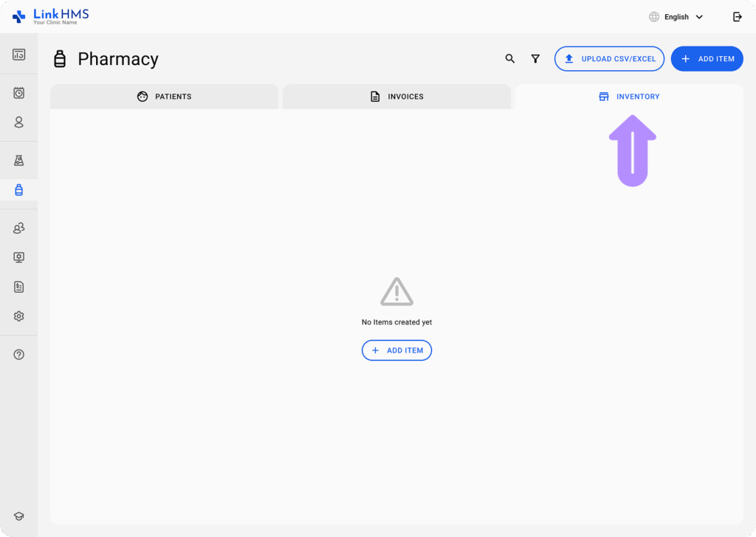
Task: Open the dashboard icon in sidebar
Action: (x=18, y=55)
